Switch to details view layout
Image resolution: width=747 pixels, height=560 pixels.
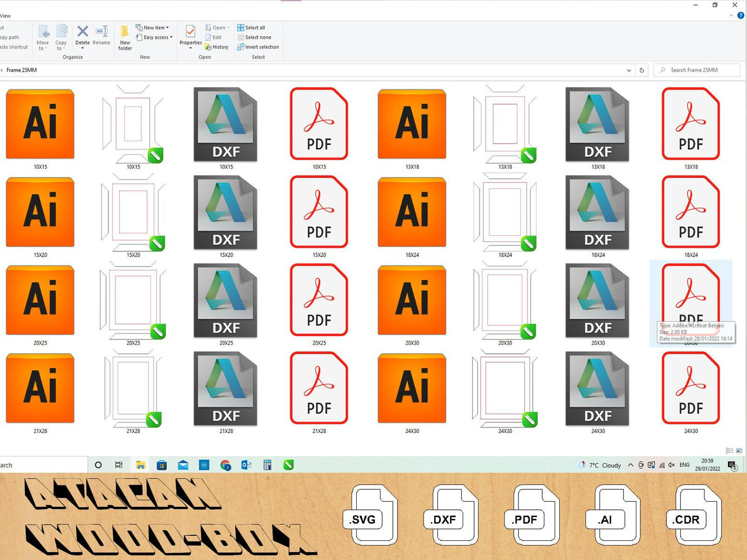pyautogui.click(x=729, y=450)
